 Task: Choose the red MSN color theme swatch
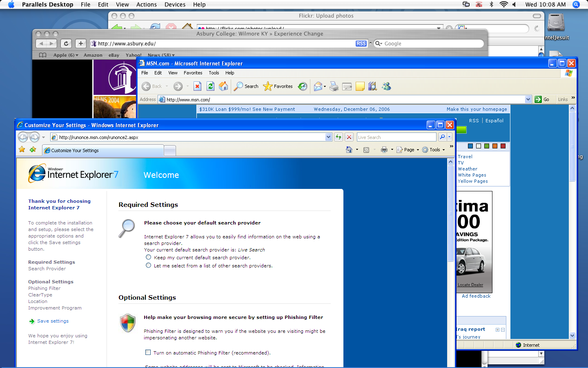[x=503, y=146]
